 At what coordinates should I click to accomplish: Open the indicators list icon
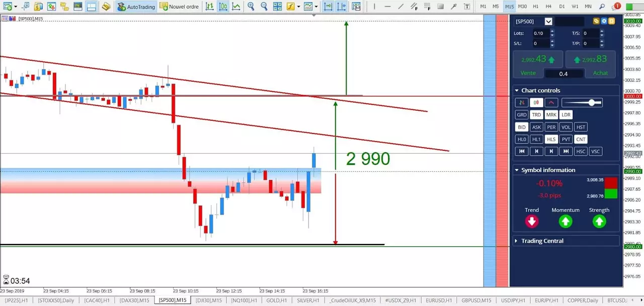(x=291, y=7)
